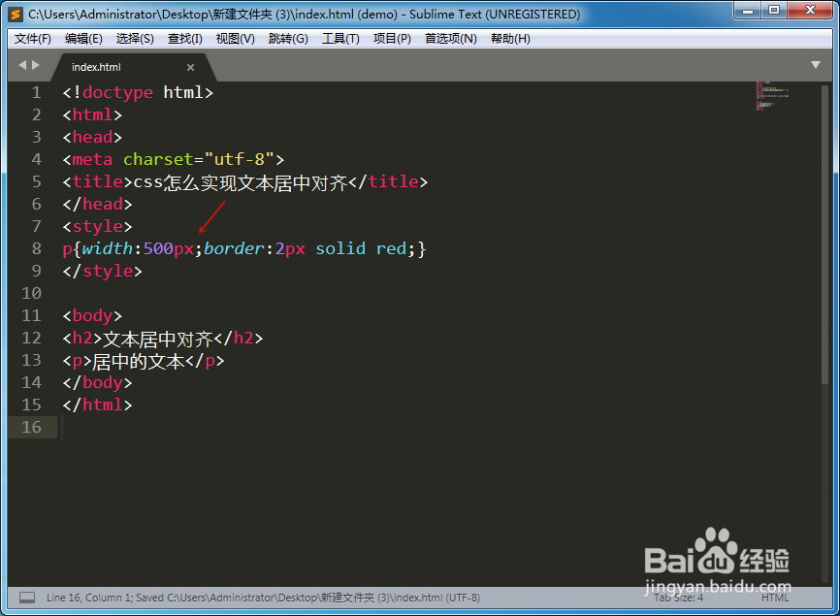Screen dimensions: 840x616
Task: Open the 帮助(H) menu
Action: (x=510, y=39)
